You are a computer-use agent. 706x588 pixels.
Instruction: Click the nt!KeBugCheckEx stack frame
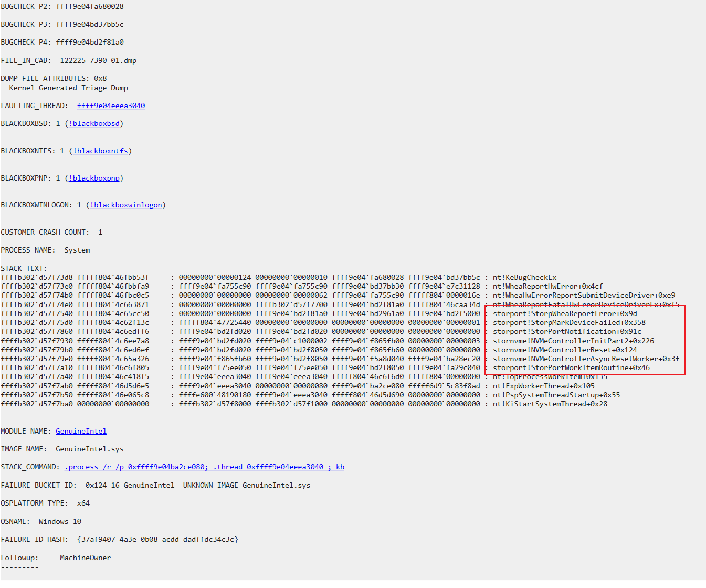[x=524, y=277]
